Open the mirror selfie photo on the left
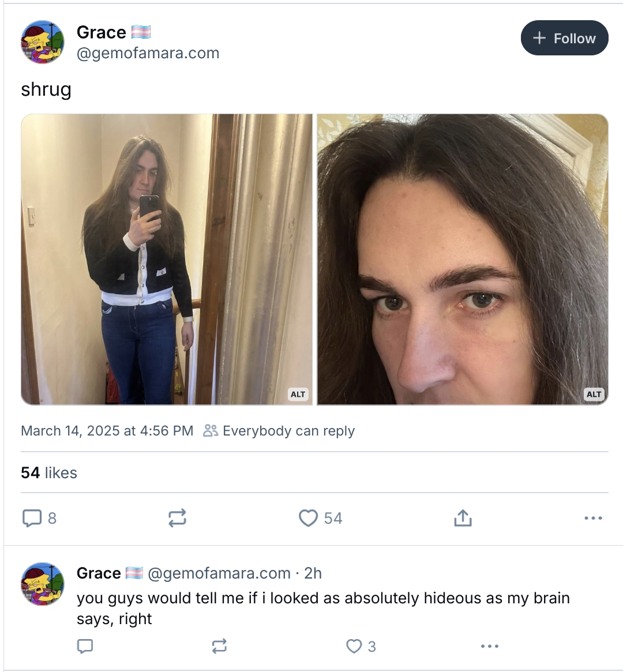 pyautogui.click(x=167, y=260)
